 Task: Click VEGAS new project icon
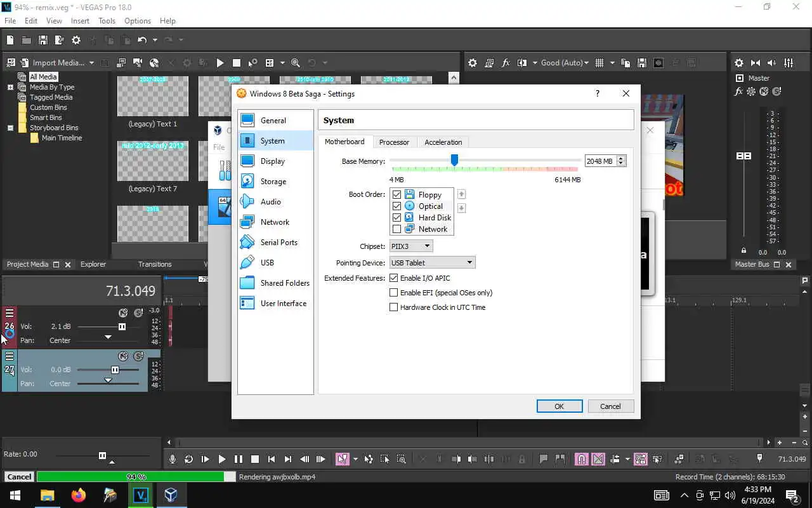(x=10, y=40)
